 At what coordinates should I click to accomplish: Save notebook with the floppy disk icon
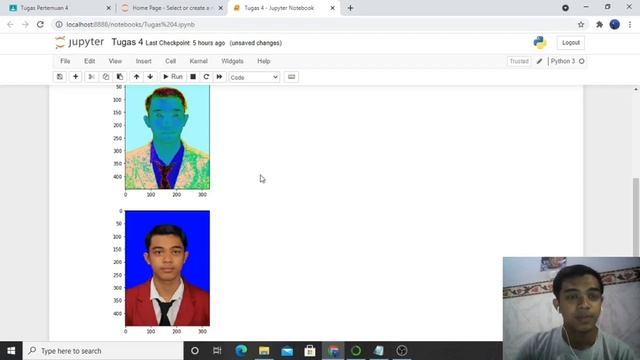tap(60, 77)
